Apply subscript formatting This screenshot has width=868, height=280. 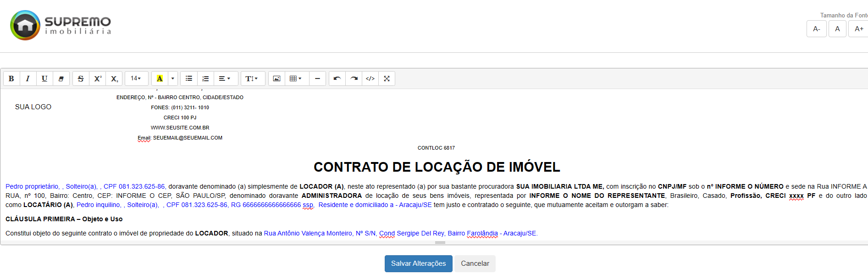[114, 78]
